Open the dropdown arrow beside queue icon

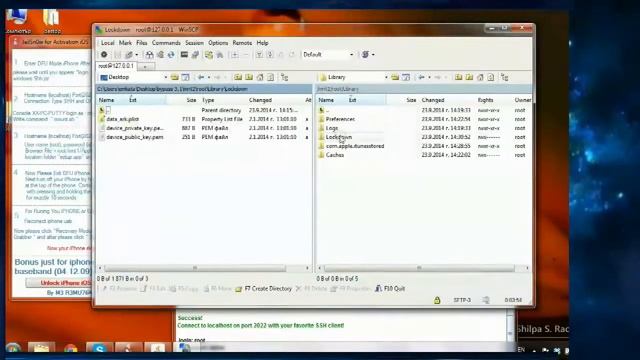373,54
